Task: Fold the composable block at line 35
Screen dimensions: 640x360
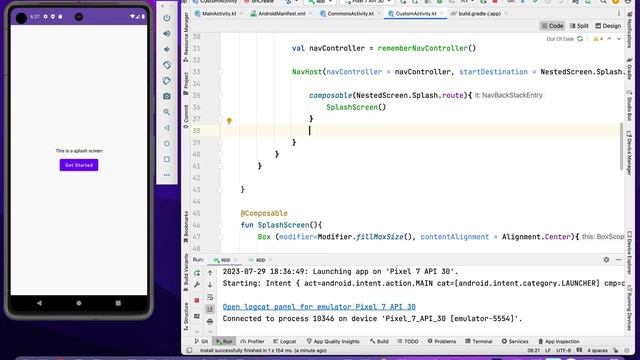Action: tap(220, 96)
